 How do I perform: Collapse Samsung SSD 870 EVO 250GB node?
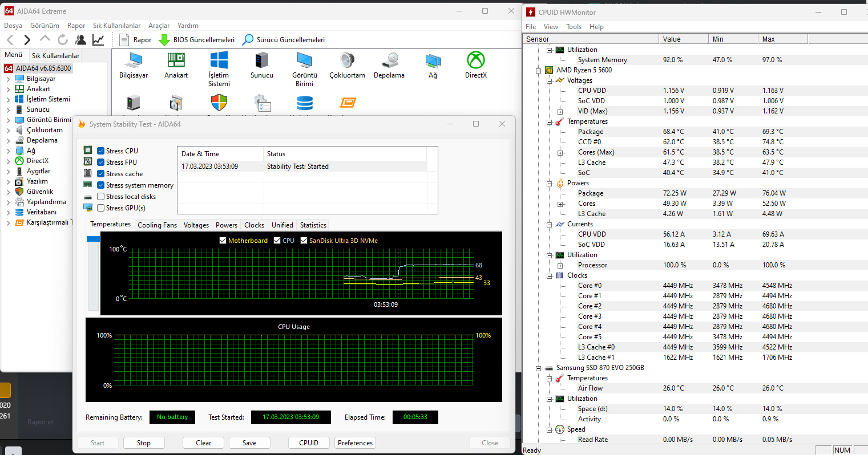click(x=538, y=368)
